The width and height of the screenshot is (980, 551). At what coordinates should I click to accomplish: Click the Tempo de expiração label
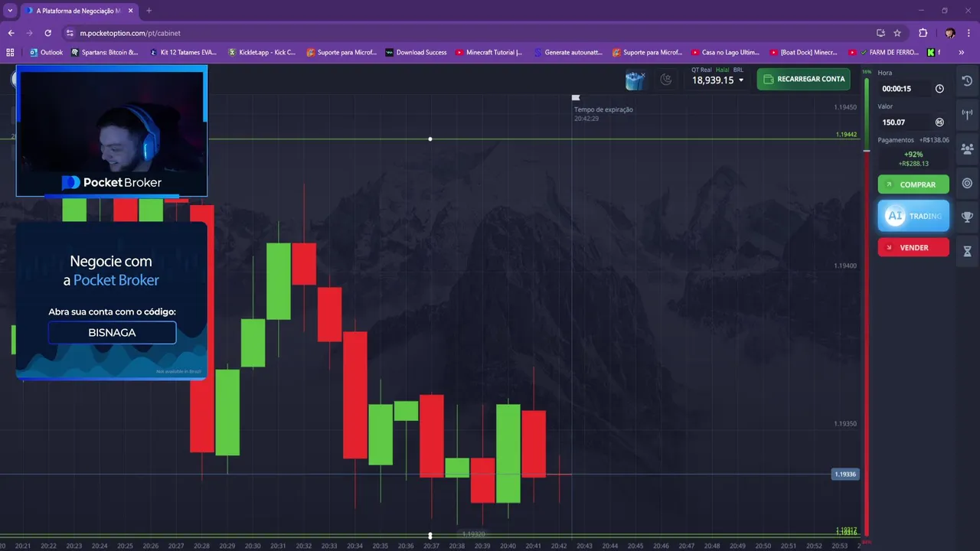click(x=603, y=109)
